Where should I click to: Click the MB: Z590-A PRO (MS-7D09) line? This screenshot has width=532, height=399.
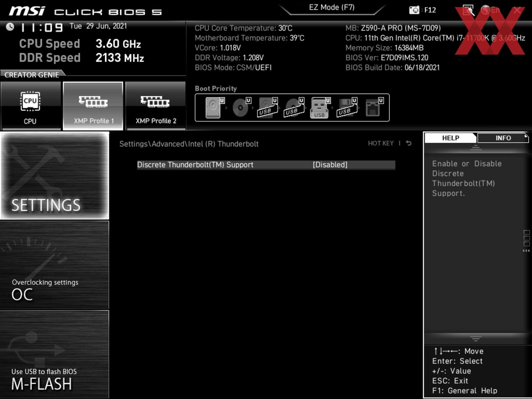393,28
